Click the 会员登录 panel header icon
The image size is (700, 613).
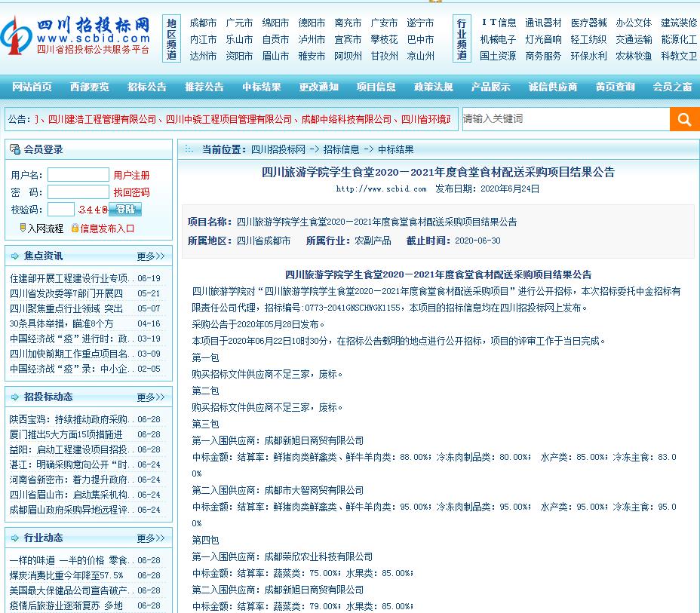(x=15, y=149)
